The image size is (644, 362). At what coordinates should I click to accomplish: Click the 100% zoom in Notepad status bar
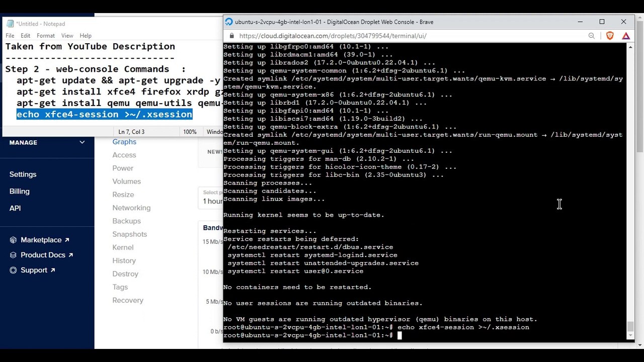(x=190, y=132)
